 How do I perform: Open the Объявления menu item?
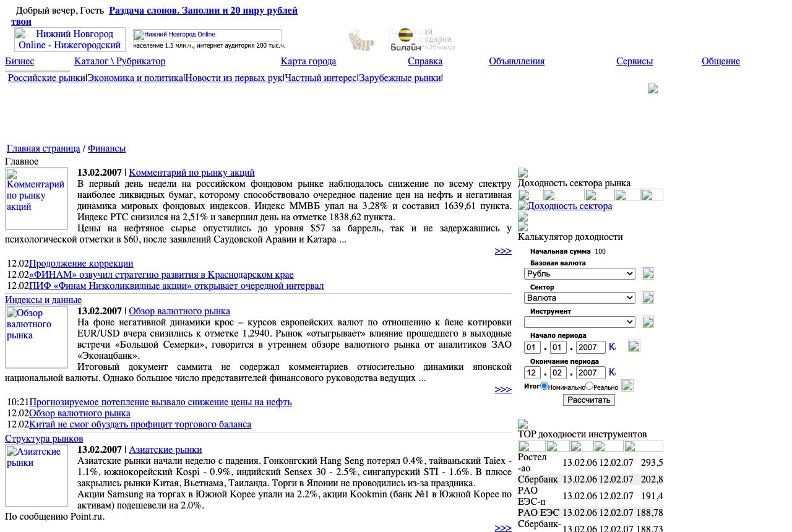tap(517, 61)
